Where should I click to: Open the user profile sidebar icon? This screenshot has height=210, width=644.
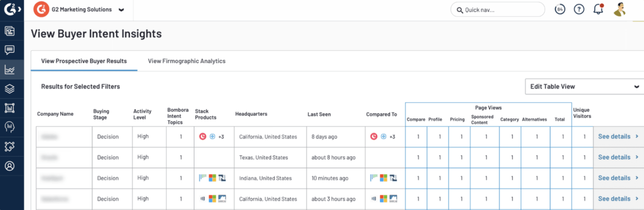[9, 166]
